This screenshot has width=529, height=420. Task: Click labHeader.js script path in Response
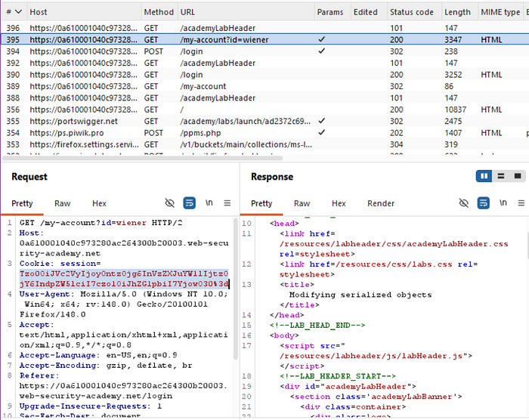click(371, 356)
